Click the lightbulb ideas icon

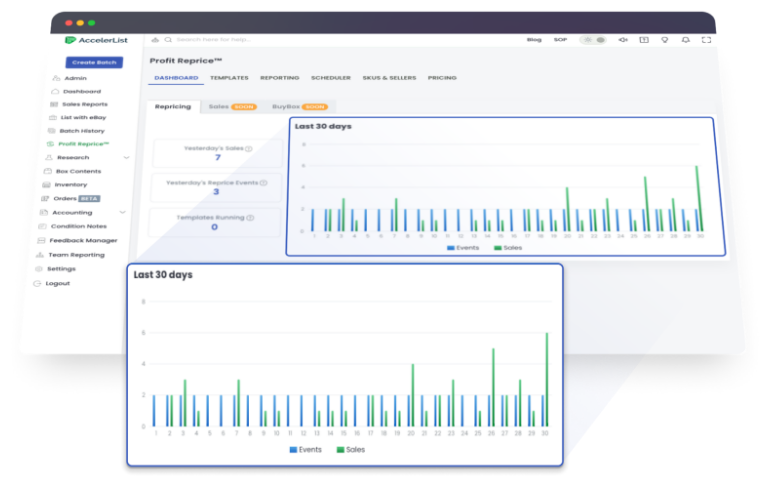click(665, 40)
